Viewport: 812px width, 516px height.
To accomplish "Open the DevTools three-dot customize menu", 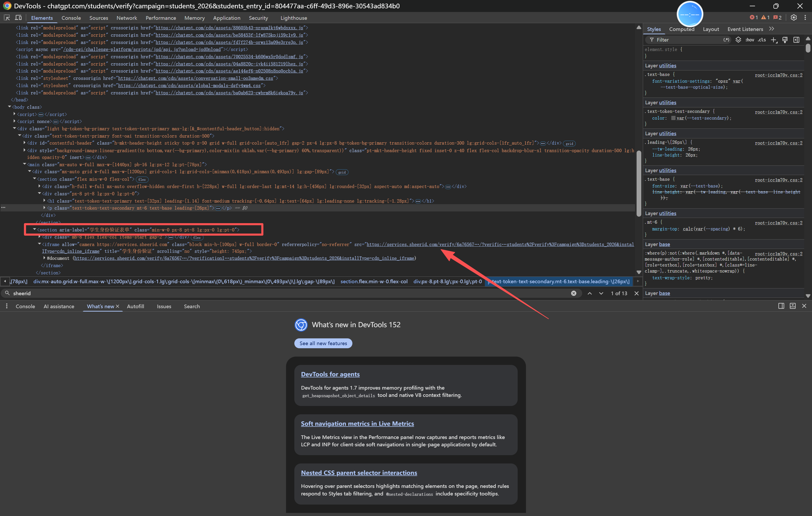I will [805, 17].
